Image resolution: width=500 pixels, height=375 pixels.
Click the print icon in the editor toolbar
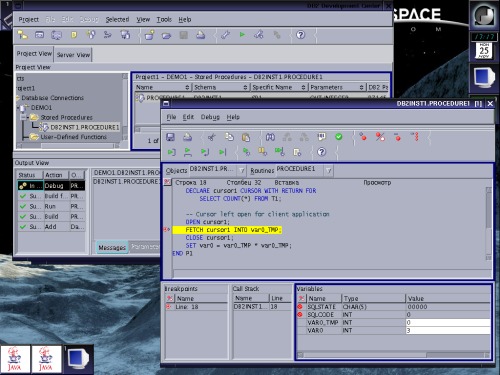(x=187, y=137)
